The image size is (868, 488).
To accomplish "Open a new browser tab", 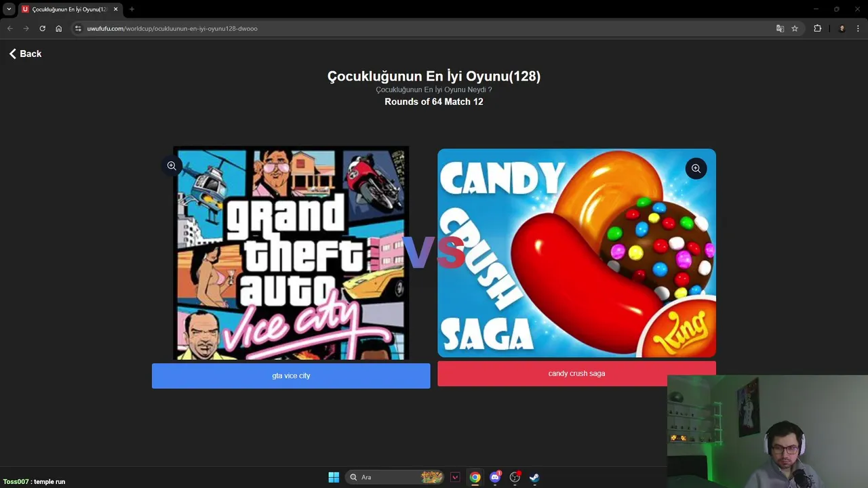I will pyautogui.click(x=132, y=9).
